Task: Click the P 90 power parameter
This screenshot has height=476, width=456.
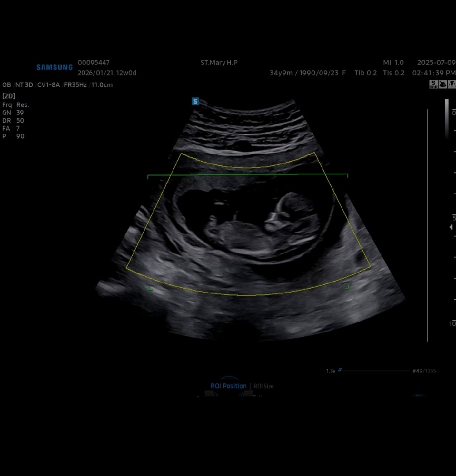Action: (13, 137)
